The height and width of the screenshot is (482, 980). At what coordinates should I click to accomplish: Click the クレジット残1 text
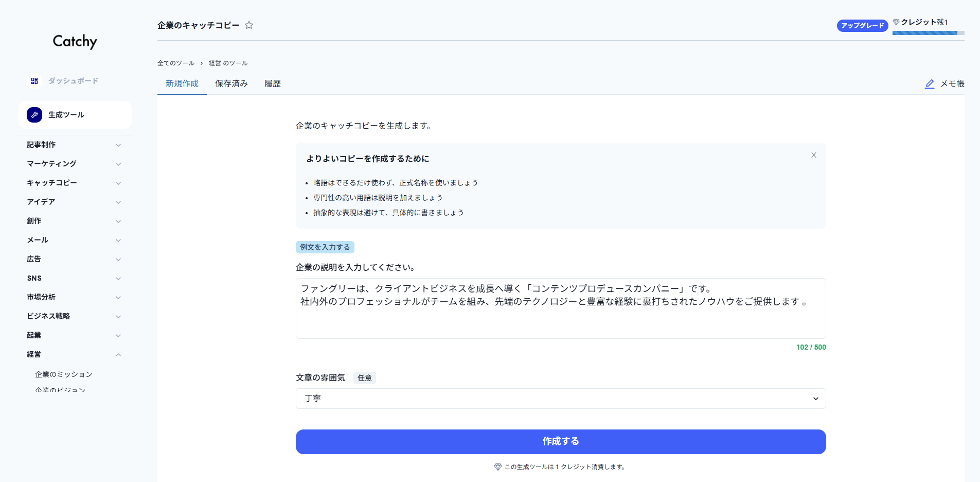[924, 22]
